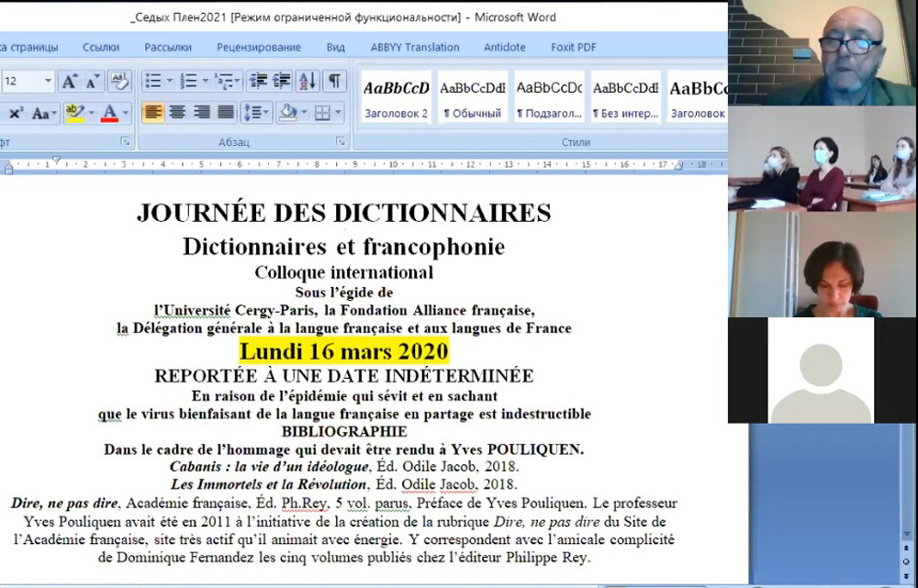918x588 pixels.
Task: Apply the Обычный style
Action: click(x=472, y=97)
